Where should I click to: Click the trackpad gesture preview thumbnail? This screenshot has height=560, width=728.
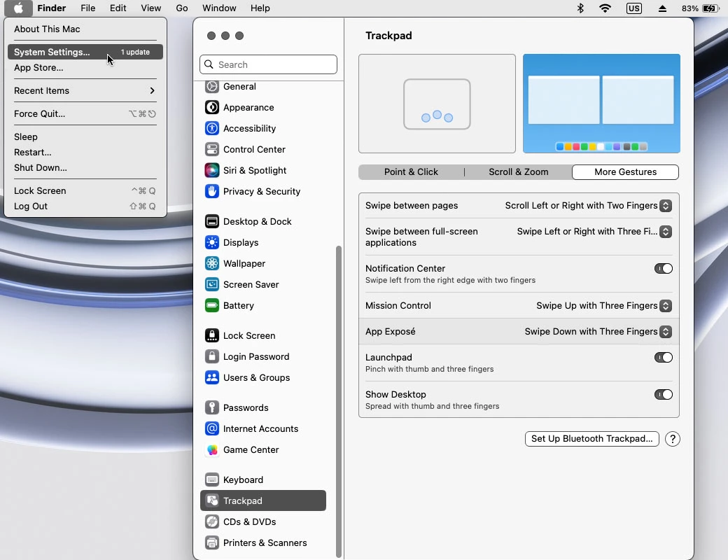(437, 104)
